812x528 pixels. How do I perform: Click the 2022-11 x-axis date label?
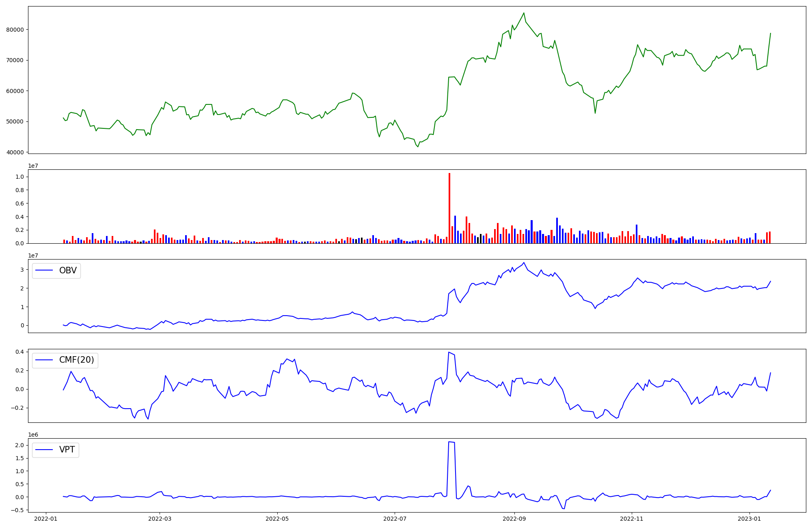click(x=632, y=519)
